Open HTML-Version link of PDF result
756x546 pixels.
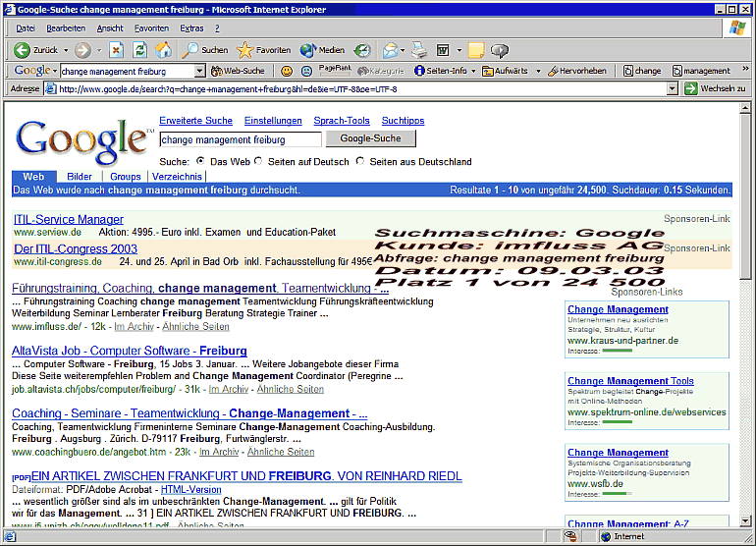[x=190, y=490]
